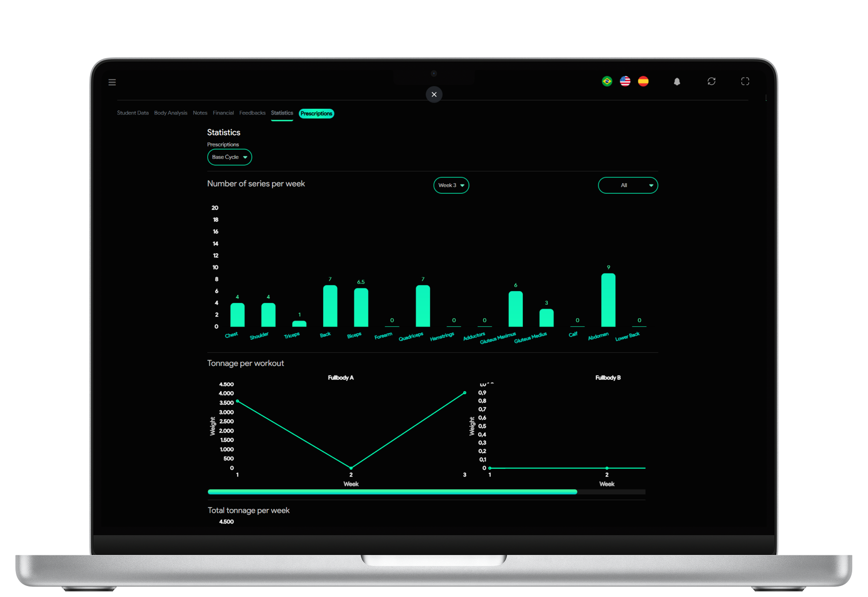Open the Week 3 selector dropdown
Viewport: 868px width, 597px height.
click(x=451, y=185)
